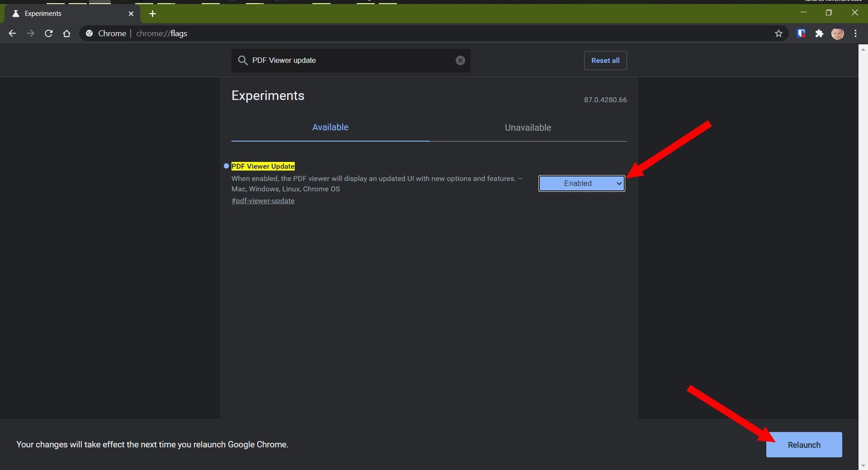Image resolution: width=868 pixels, height=470 pixels.
Task: Open the #pdf-viewer-update anchor link
Action: tap(263, 201)
